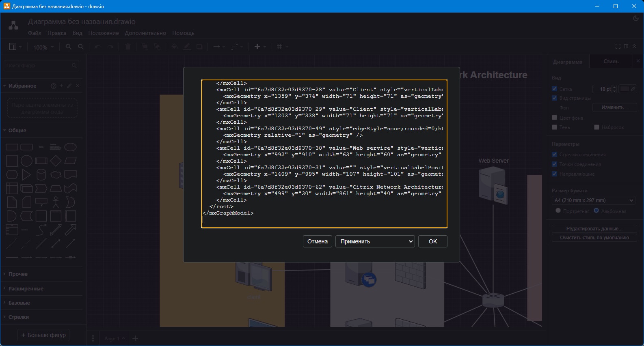644x346 pixels.
Task: Click the Отмена button in dialog
Action: coord(318,241)
